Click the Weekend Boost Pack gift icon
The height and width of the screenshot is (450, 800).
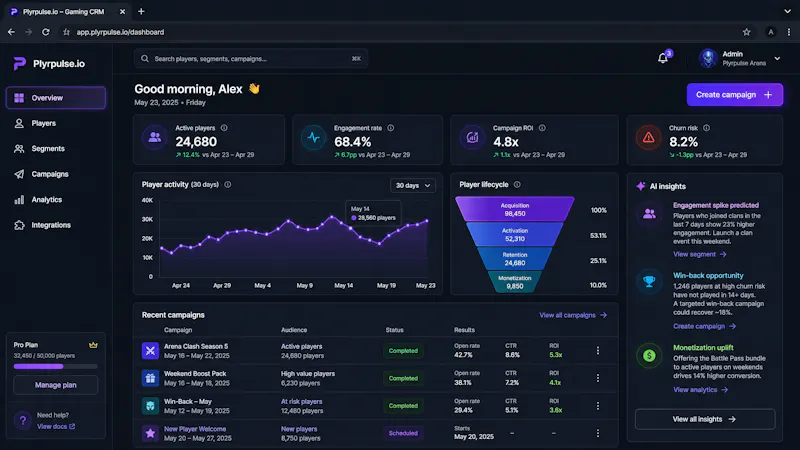[x=150, y=378]
